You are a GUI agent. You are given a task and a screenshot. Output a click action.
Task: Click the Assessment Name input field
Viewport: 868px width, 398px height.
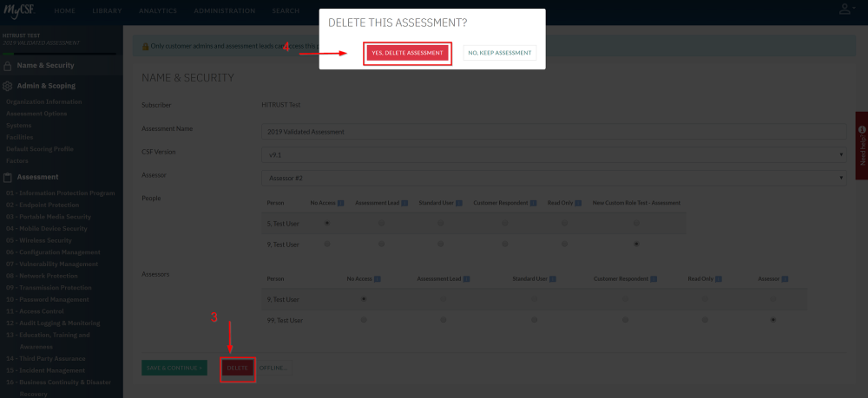coord(554,132)
